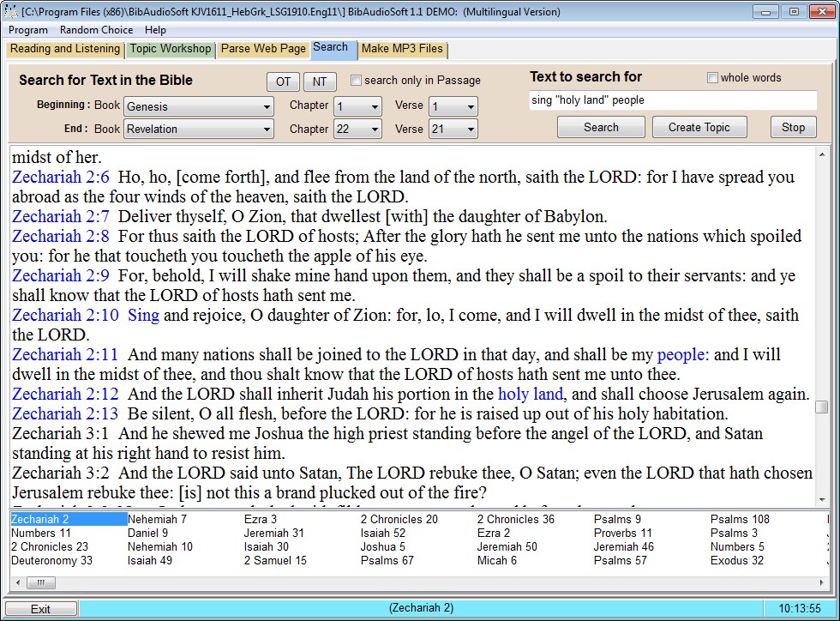Click the OT button
The width and height of the screenshot is (840, 621).
(x=284, y=81)
